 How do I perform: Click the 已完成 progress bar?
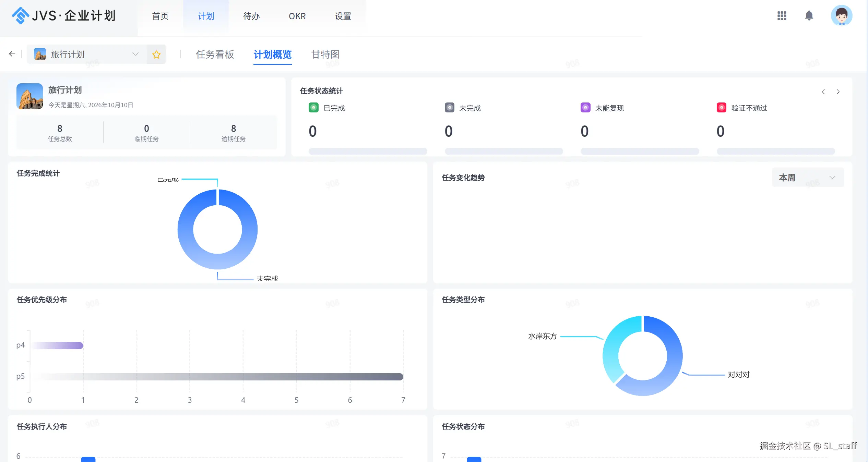click(368, 151)
